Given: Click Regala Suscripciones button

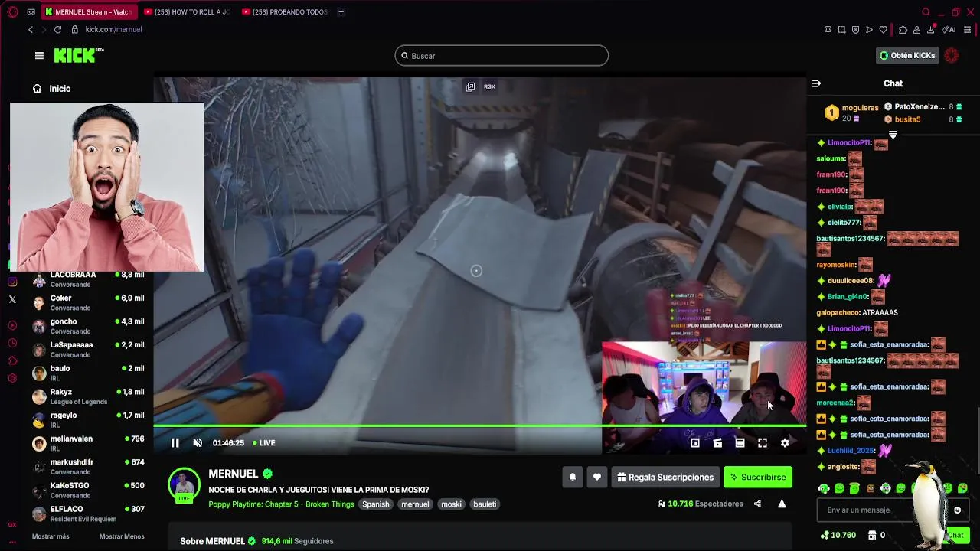Looking at the screenshot, I should tap(664, 477).
